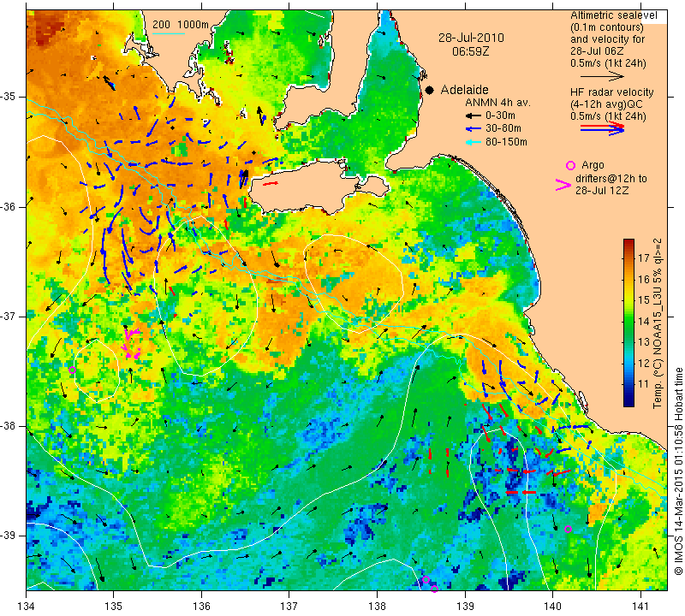Viewport: 685px width, 616px height.
Task: Click the dark blue bottom of temperature colorbar
Action: click(x=628, y=402)
